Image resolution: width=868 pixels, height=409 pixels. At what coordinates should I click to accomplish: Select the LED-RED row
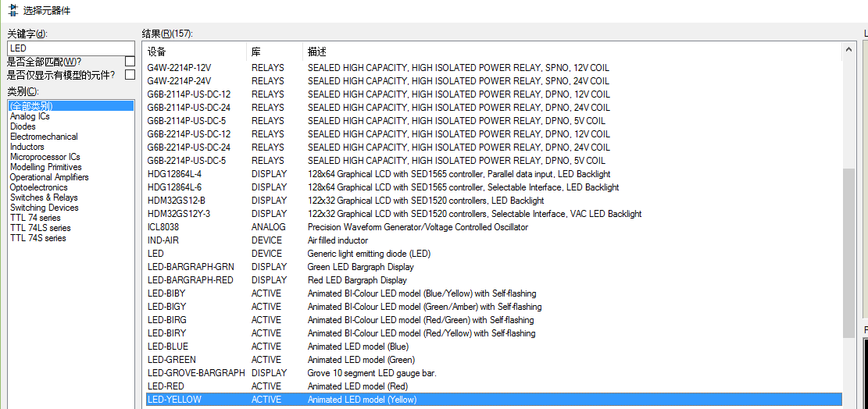(494, 386)
